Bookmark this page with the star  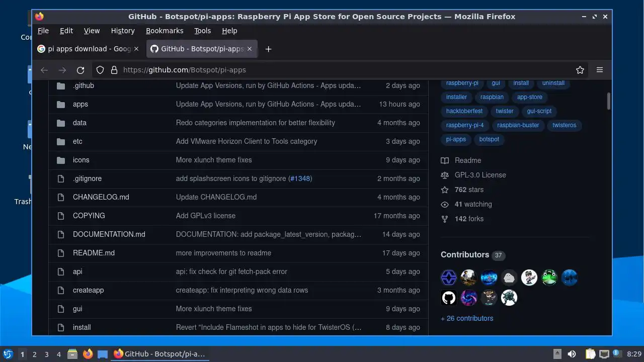(x=580, y=70)
